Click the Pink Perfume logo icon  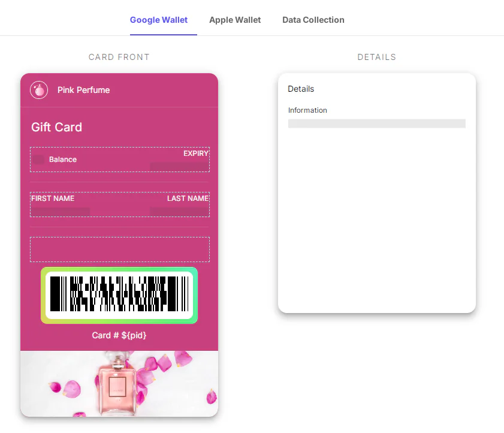click(39, 90)
